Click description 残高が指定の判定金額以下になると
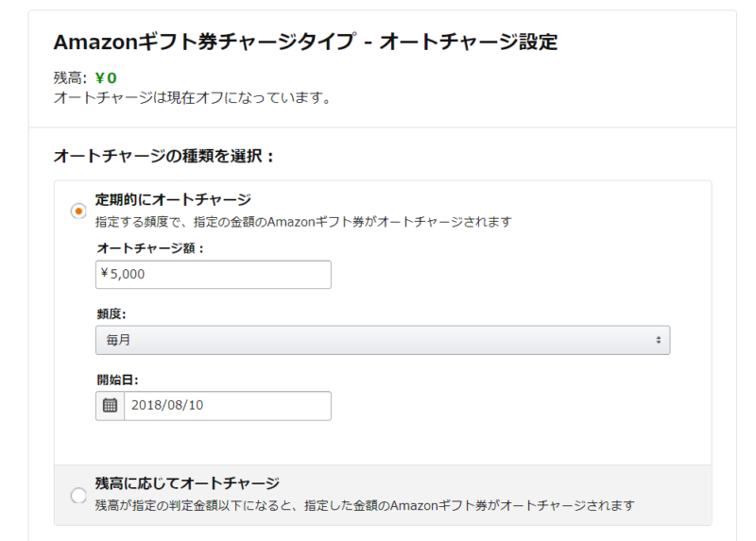The width and height of the screenshot is (756, 541). pos(365,506)
